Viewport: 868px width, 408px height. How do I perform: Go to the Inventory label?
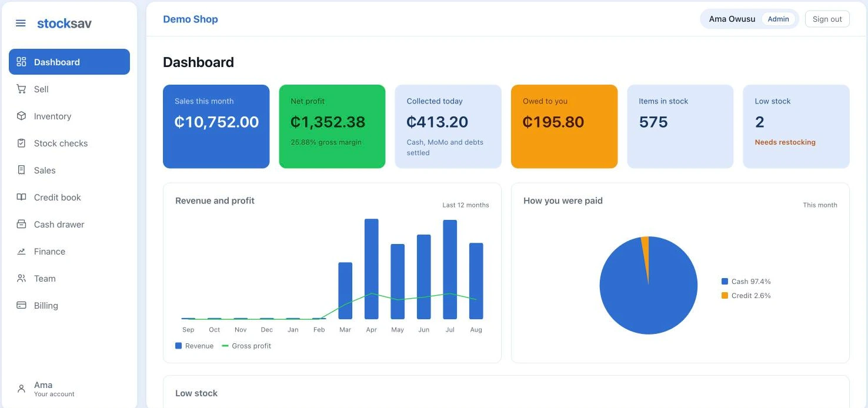52,116
